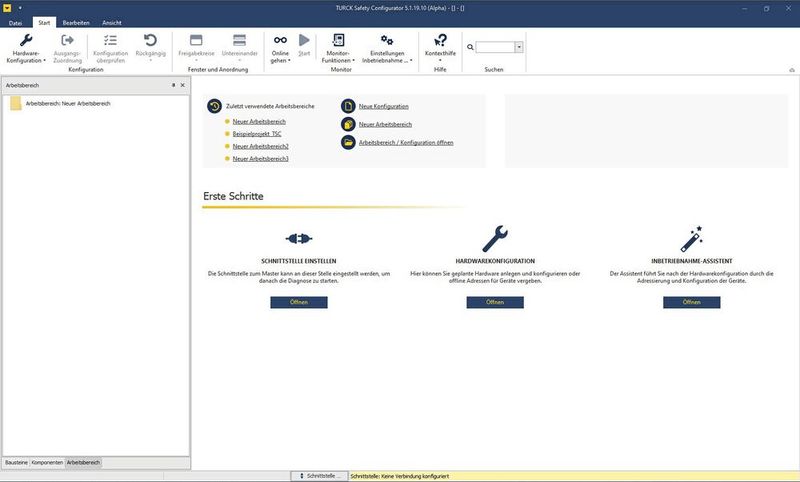
Task: Click the folder icon of Neuer Arbeitsbereich
Action: [16, 104]
